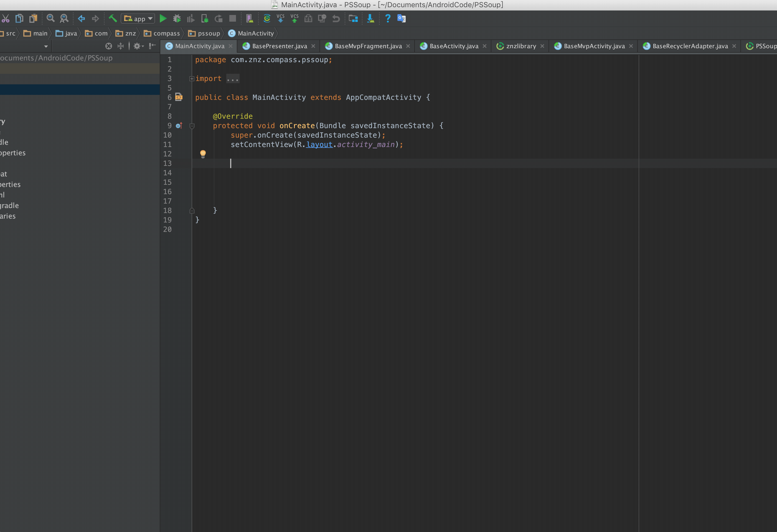
Task: Close the BaseActivity.java tab
Action: pyautogui.click(x=484, y=46)
